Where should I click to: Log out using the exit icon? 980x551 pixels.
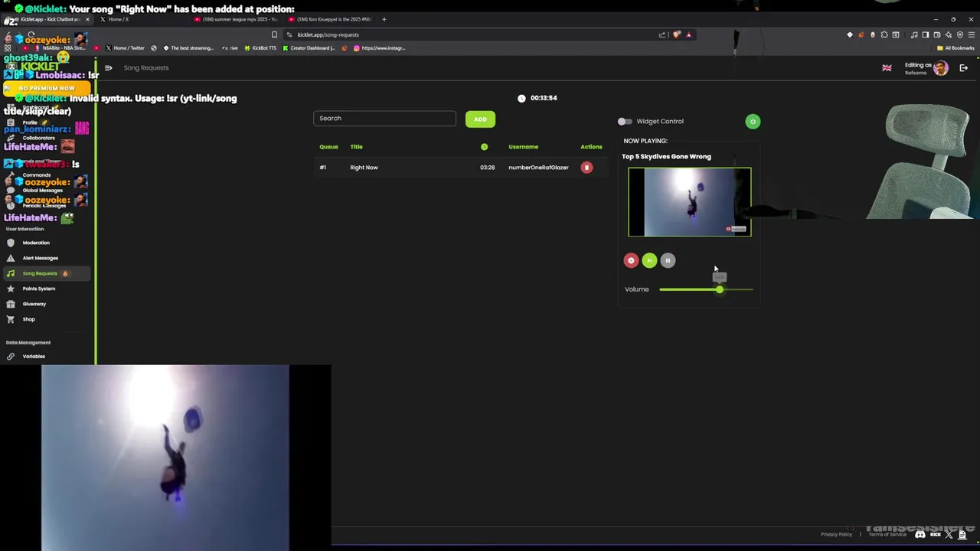click(x=963, y=68)
